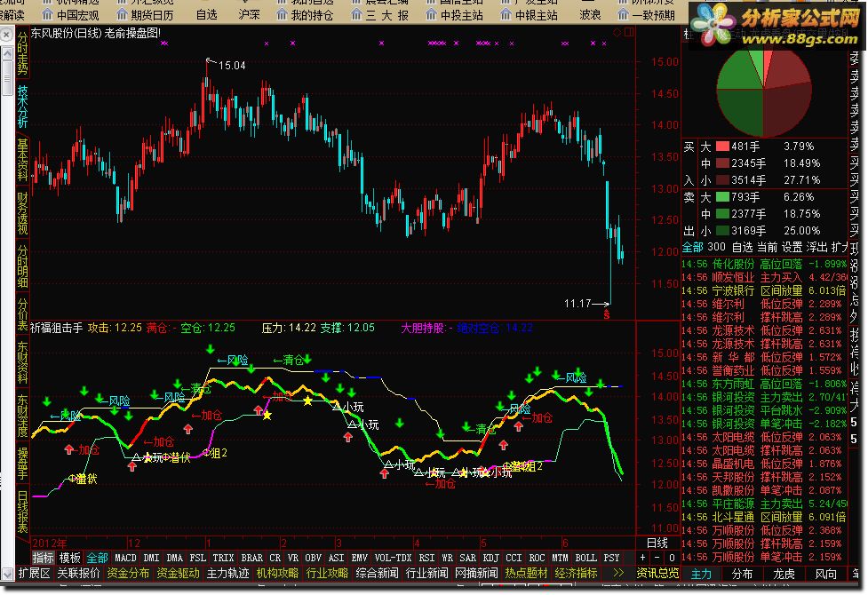Image resolution: width=868 pixels, height=595 pixels.
Task: Switch indicator to MACD
Action: coord(125,558)
